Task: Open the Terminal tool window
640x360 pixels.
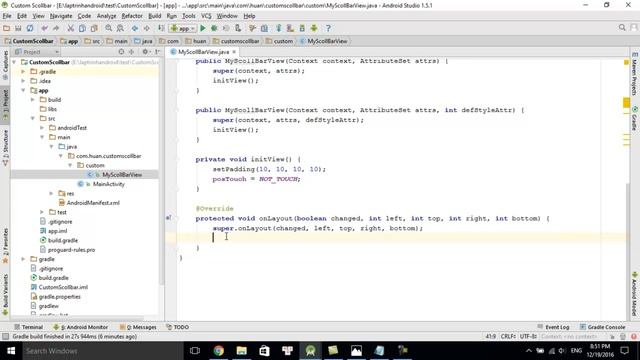Action: (28, 327)
